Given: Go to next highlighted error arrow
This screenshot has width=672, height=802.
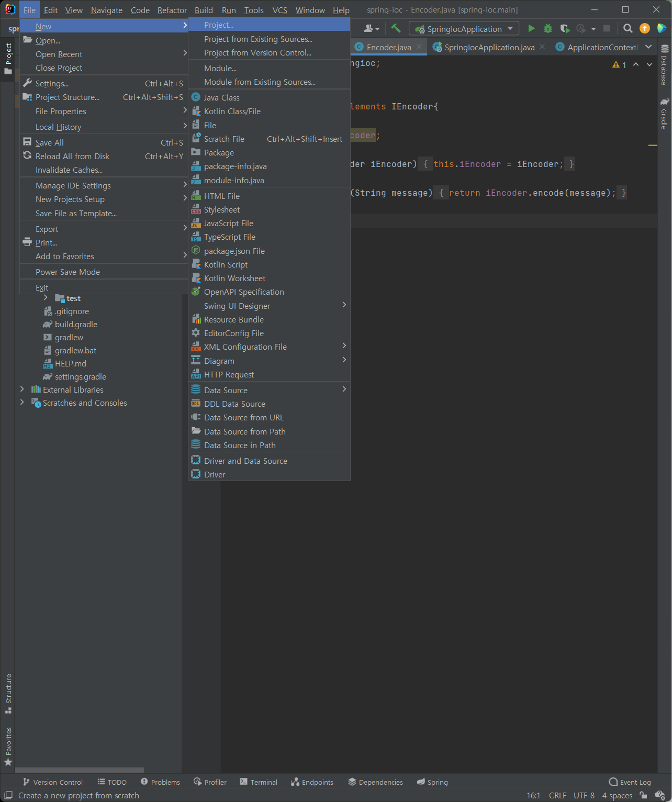Looking at the screenshot, I should pos(649,64).
